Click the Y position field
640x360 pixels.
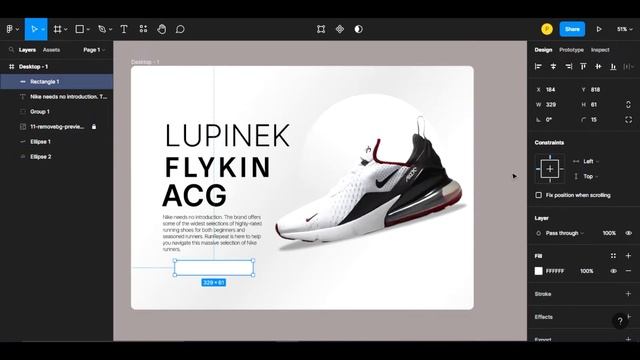[x=599, y=90]
